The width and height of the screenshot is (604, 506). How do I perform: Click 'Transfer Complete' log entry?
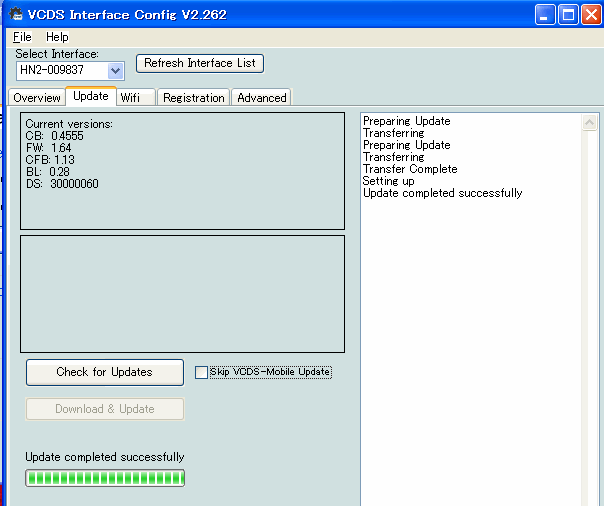coord(410,169)
